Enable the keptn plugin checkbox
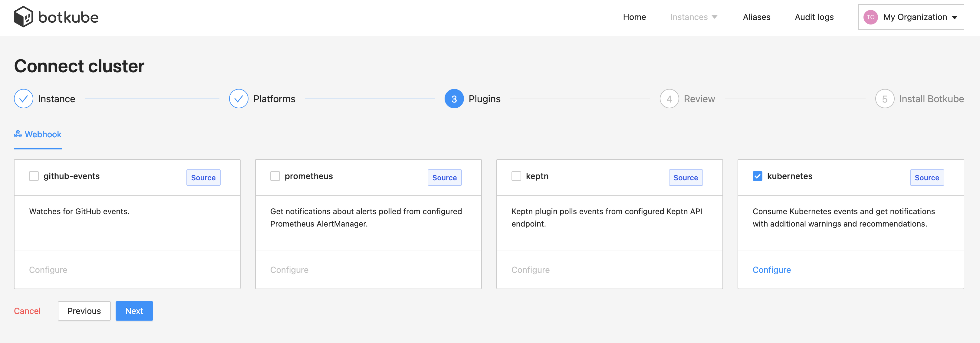Screen dimensions: 980x343 (x=516, y=176)
